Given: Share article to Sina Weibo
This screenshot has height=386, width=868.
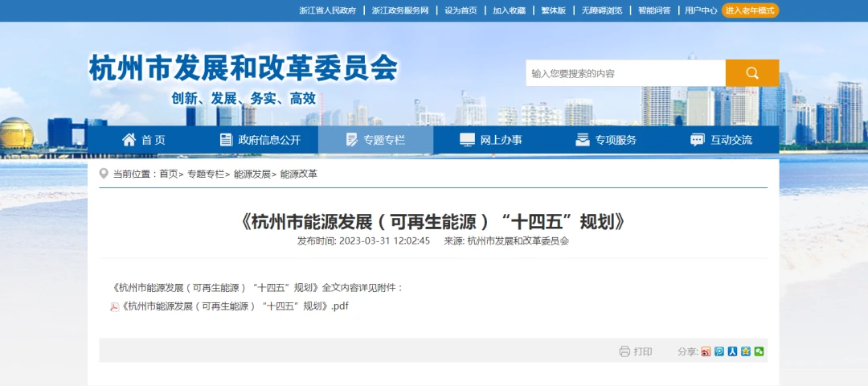Looking at the screenshot, I should 706,351.
